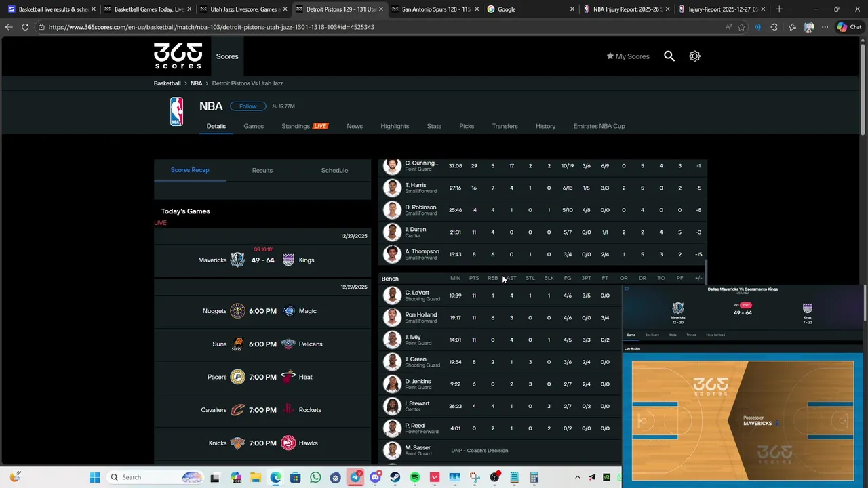Click the Hawks team logo
868x488 pixels.
(288, 443)
